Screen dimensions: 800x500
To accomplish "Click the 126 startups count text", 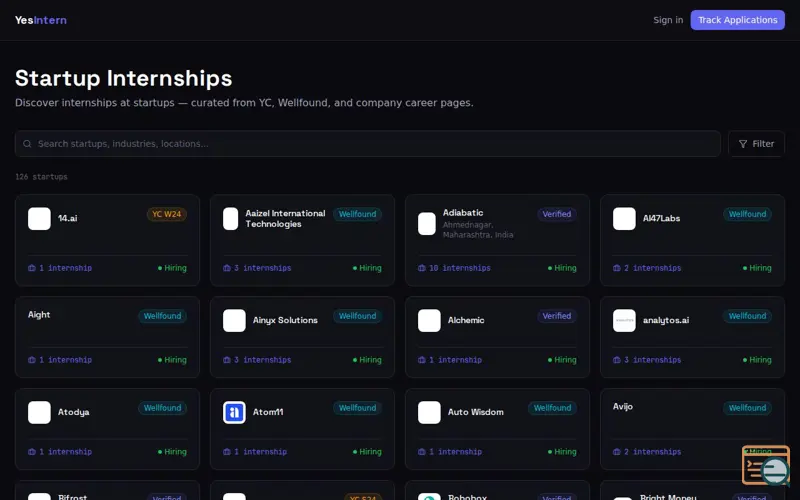I will pos(41,177).
